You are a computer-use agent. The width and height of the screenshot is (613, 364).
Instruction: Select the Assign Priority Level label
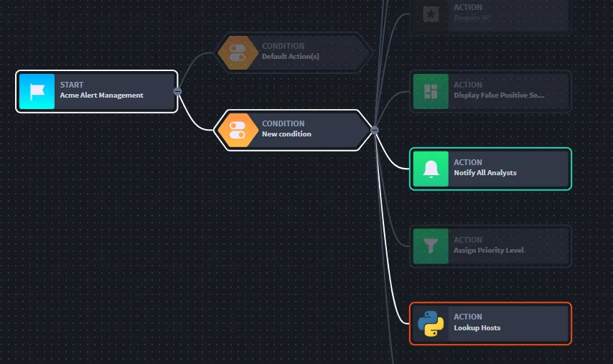pos(489,251)
